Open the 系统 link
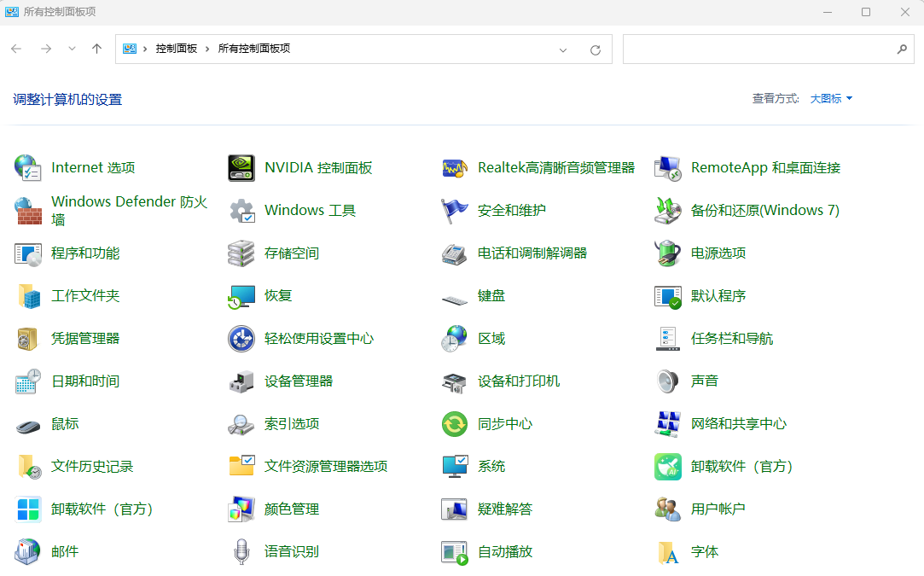Viewport: 924px width, 576px height. 491,466
